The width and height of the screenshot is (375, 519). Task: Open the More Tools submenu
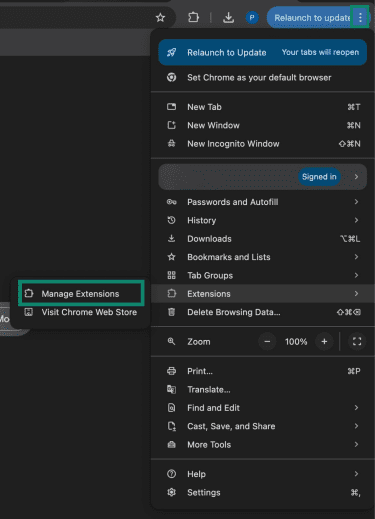263,445
